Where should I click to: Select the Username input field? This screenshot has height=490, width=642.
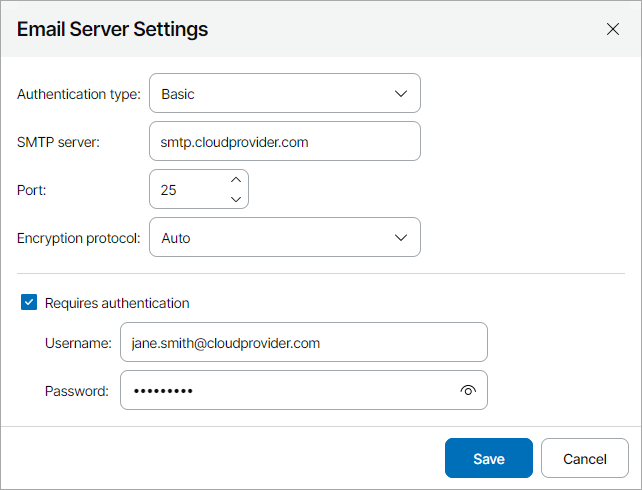tap(303, 343)
